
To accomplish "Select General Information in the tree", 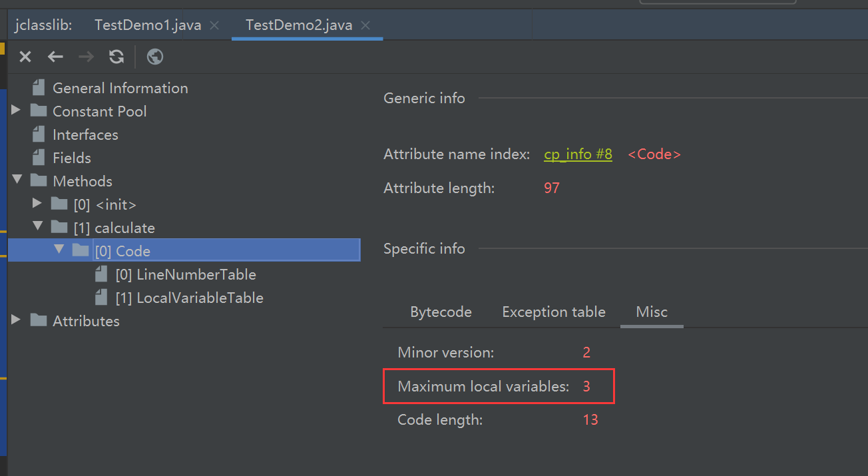I will 120,88.
